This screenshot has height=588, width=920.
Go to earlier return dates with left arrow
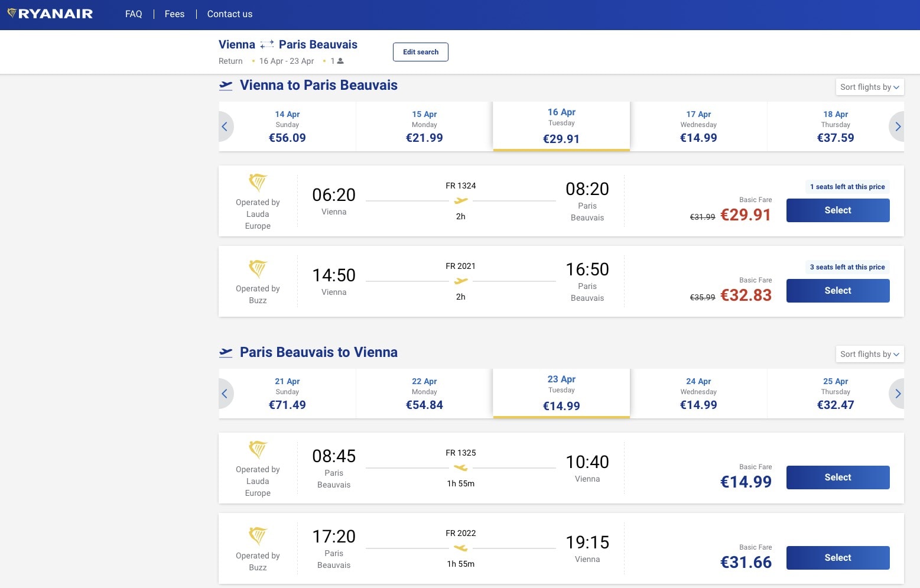(225, 394)
